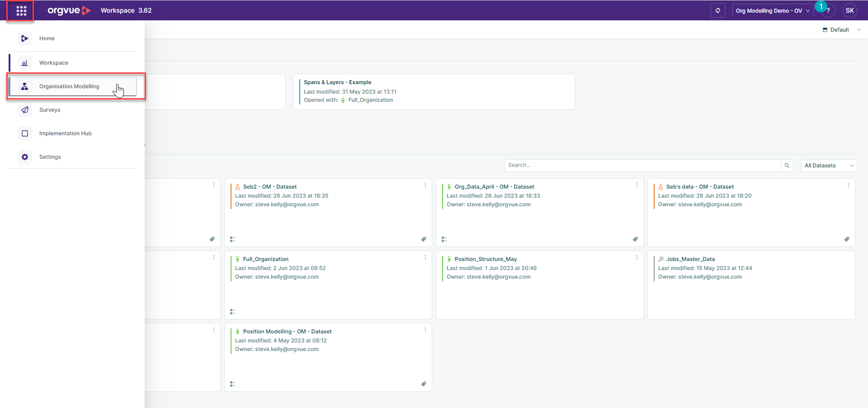Open the help question mark icon

[x=828, y=11]
